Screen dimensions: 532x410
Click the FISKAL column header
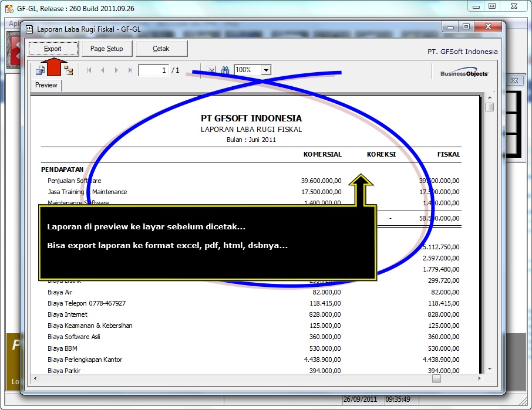coord(449,154)
